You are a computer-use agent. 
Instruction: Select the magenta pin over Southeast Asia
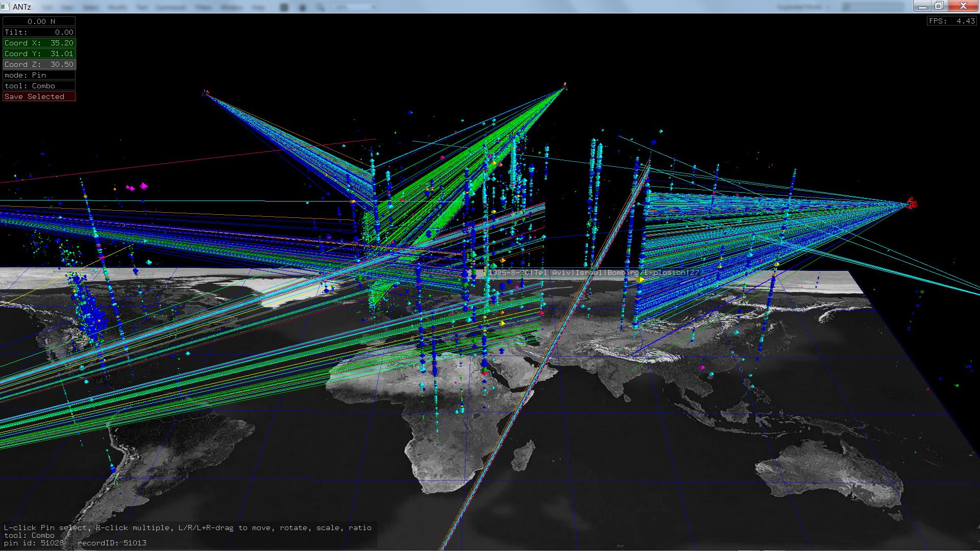702,367
